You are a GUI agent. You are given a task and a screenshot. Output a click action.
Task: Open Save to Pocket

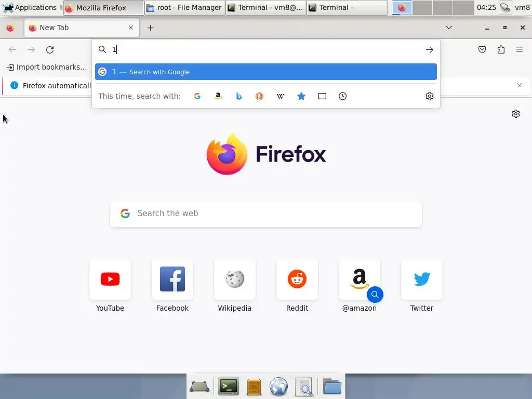click(x=482, y=49)
